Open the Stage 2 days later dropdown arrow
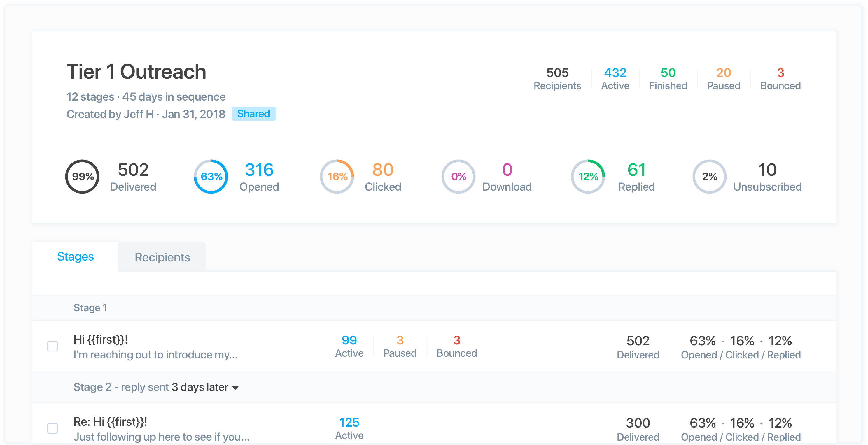This screenshot has height=445, width=868. 236,387
